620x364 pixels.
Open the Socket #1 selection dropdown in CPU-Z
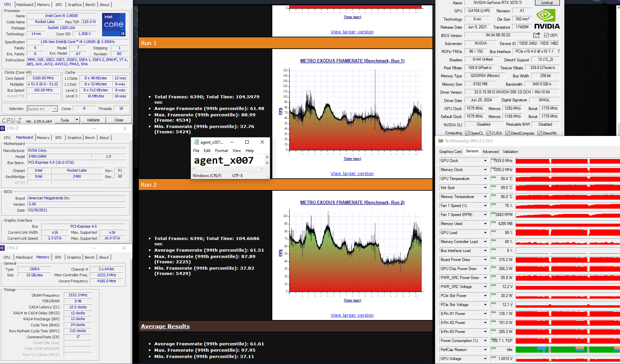(54, 109)
